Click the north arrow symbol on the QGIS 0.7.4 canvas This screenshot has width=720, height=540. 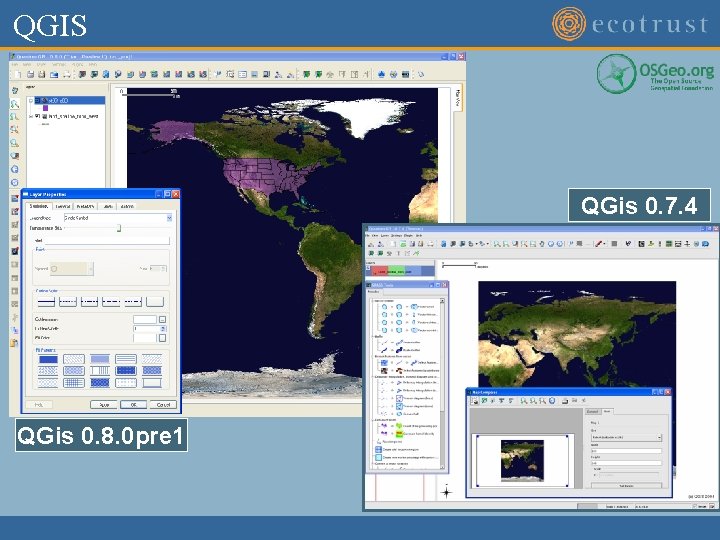tap(446, 492)
